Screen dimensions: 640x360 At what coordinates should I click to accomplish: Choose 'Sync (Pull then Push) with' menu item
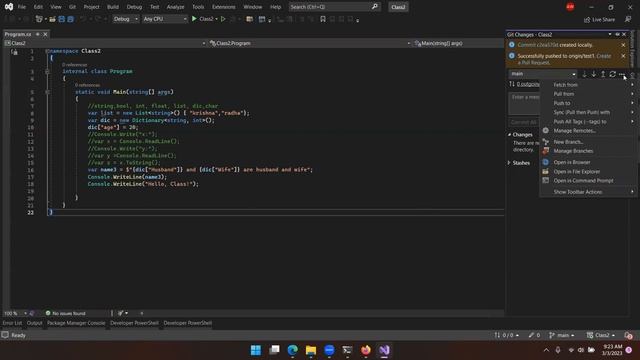(x=588, y=112)
